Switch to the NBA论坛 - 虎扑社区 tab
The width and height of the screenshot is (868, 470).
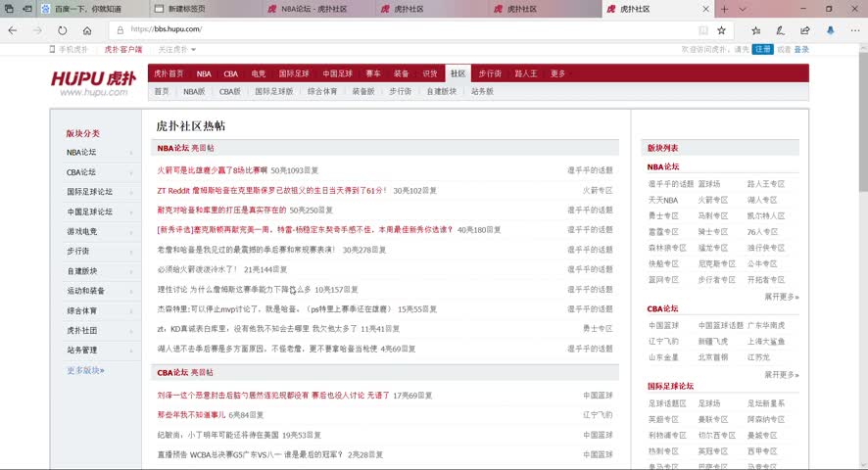pyautogui.click(x=318, y=9)
